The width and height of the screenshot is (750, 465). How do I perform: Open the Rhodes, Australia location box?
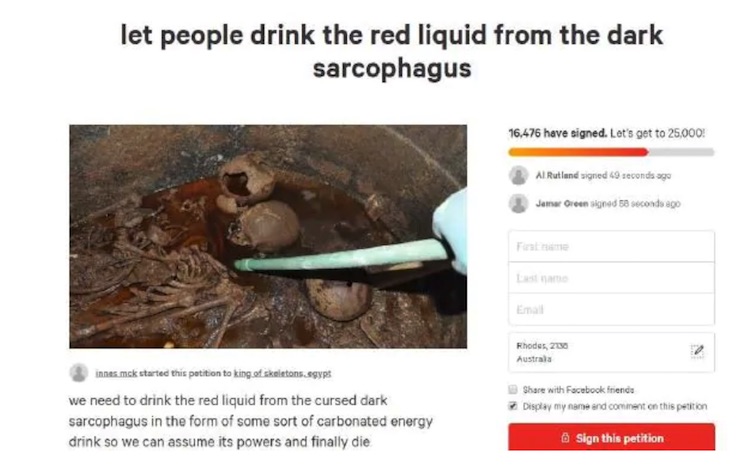click(611, 352)
